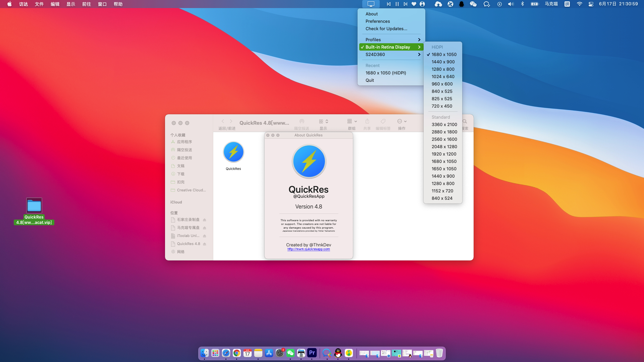Open WeChat status icon in menu bar

coord(473,4)
